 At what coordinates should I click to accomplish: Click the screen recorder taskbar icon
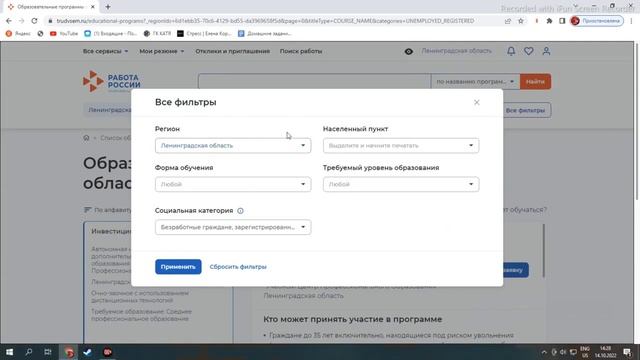pyautogui.click(x=107, y=352)
